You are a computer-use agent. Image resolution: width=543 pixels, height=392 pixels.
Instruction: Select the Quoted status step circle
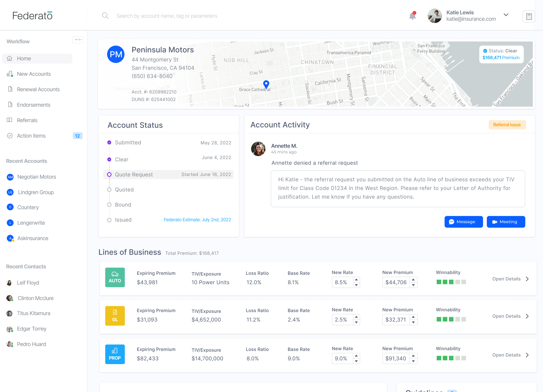point(109,190)
